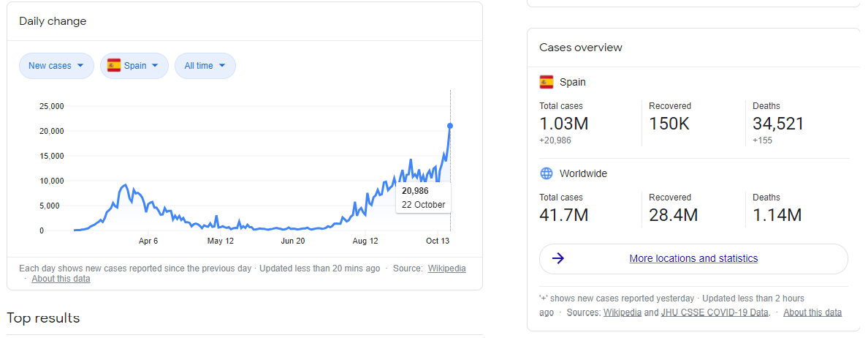
Task: Open the All time range dropdown
Action: coord(205,66)
